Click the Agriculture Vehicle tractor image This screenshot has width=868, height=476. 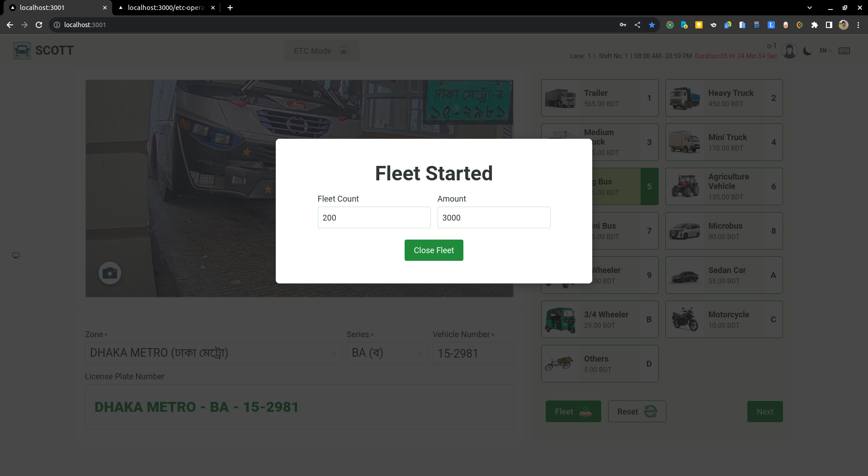[684, 186]
